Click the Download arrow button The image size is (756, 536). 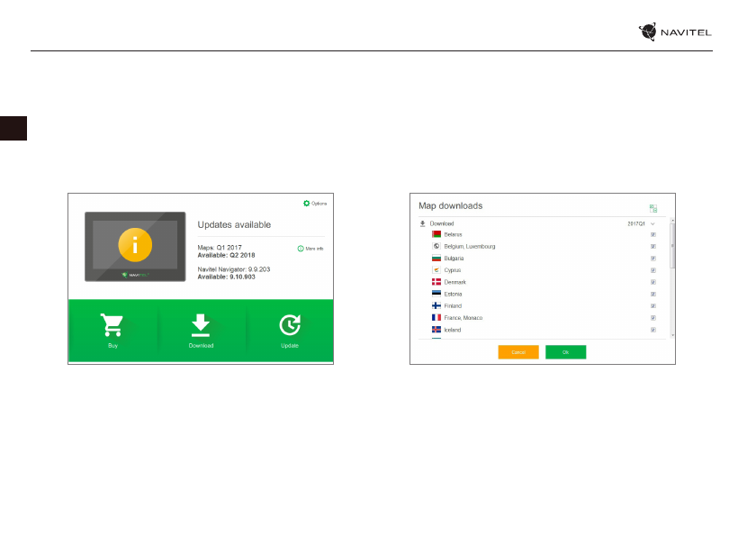[201, 330]
